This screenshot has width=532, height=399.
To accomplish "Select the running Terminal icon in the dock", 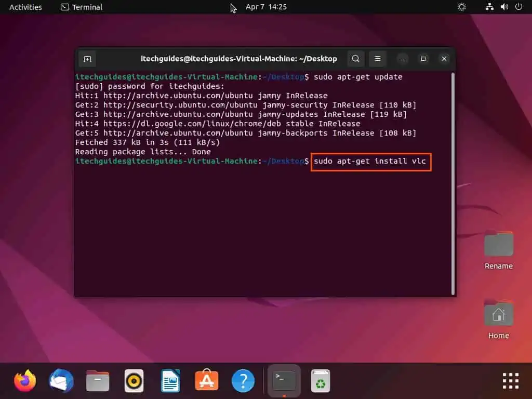I will pos(284,381).
